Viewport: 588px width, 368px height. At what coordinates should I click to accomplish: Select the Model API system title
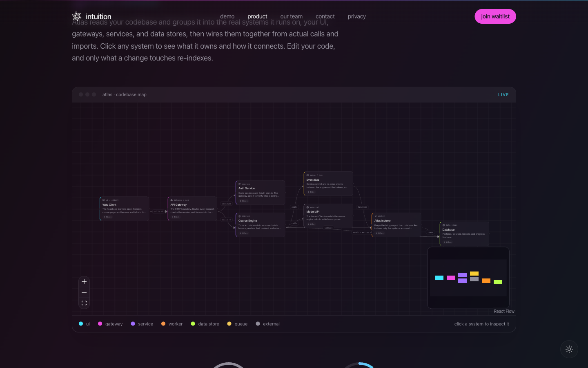coord(313,212)
